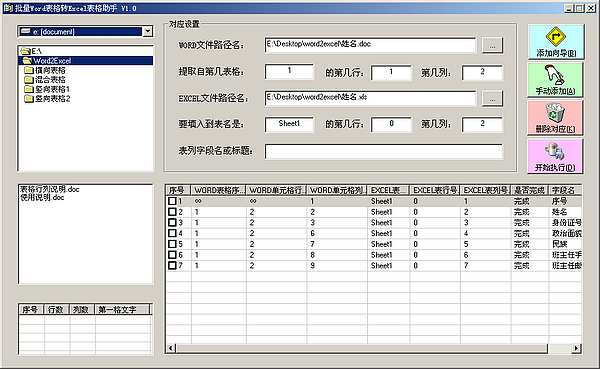The width and height of the screenshot is (600, 369).
Task: Click the WORD文件路径名 input field
Action: click(x=370, y=45)
